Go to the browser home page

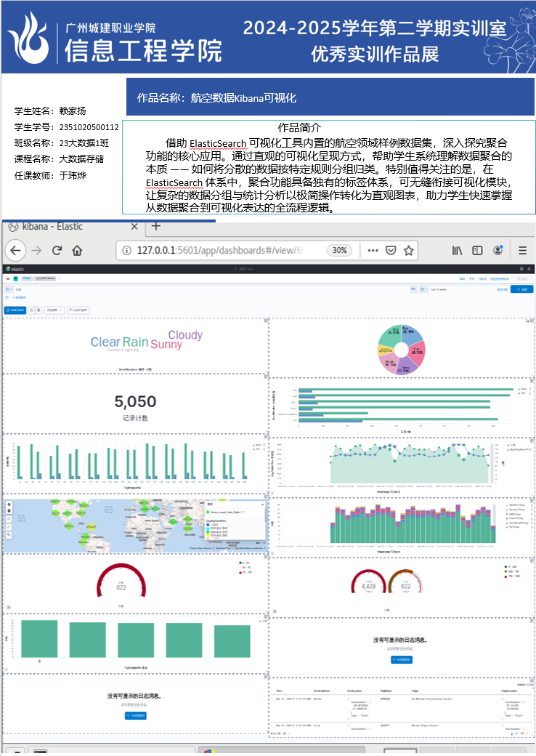pos(77,250)
